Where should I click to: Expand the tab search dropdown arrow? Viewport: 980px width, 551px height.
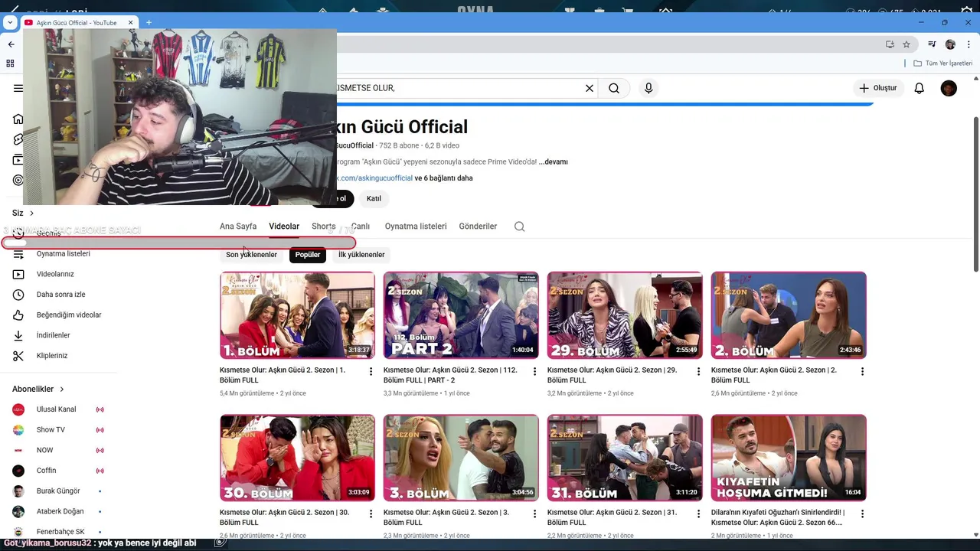[10, 23]
